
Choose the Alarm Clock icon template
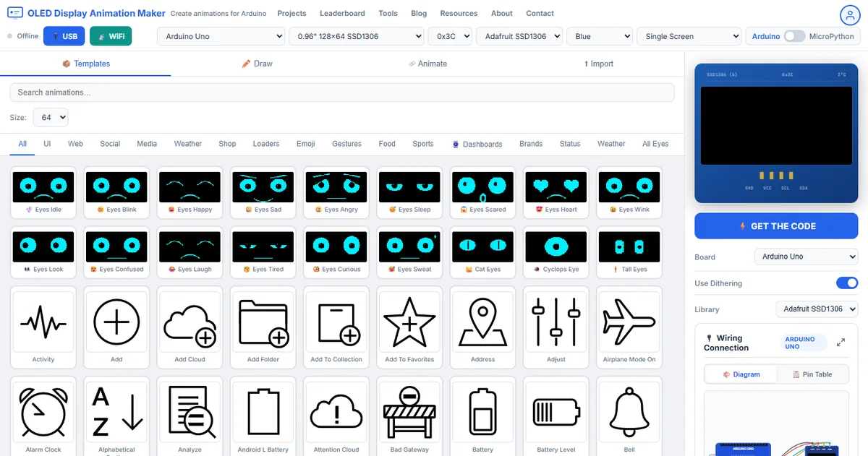coord(43,416)
